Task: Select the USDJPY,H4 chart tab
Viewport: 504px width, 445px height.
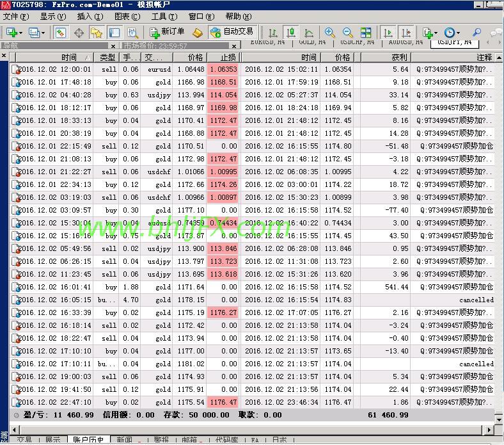Action: (x=455, y=42)
